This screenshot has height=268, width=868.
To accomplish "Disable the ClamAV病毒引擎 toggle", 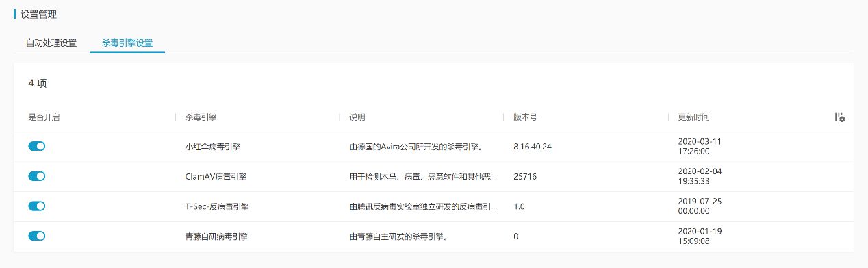I will [x=36, y=176].
